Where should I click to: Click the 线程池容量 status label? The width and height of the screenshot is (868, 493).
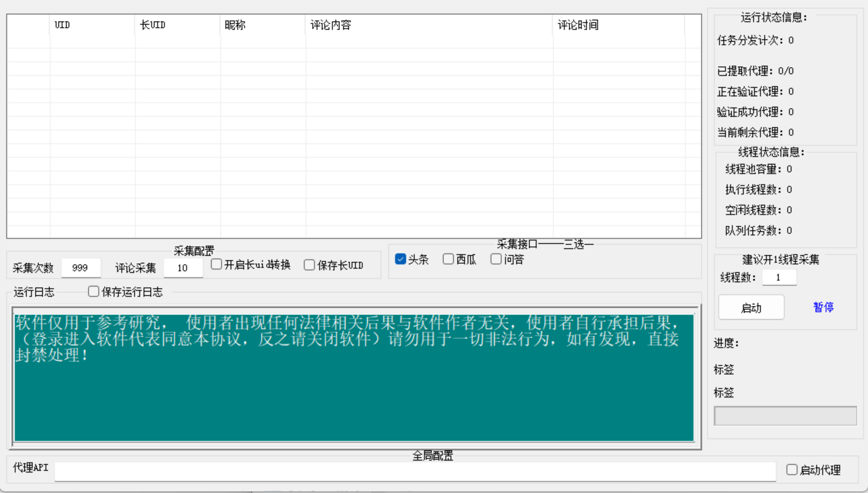click(x=758, y=169)
